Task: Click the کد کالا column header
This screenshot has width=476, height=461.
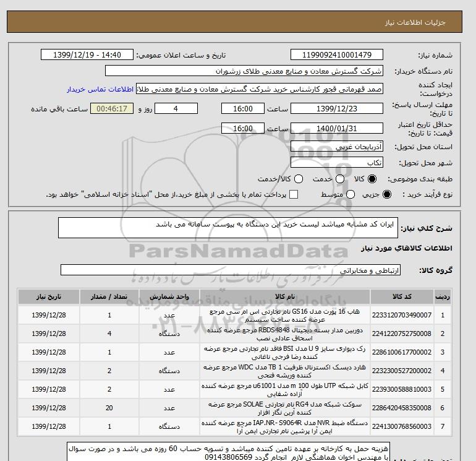Action: pos(402,296)
